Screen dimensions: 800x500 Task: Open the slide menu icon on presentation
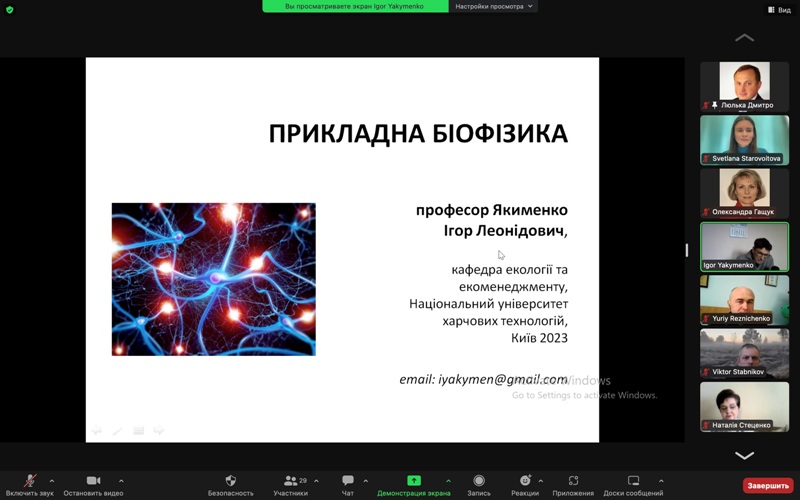point(138,431)
